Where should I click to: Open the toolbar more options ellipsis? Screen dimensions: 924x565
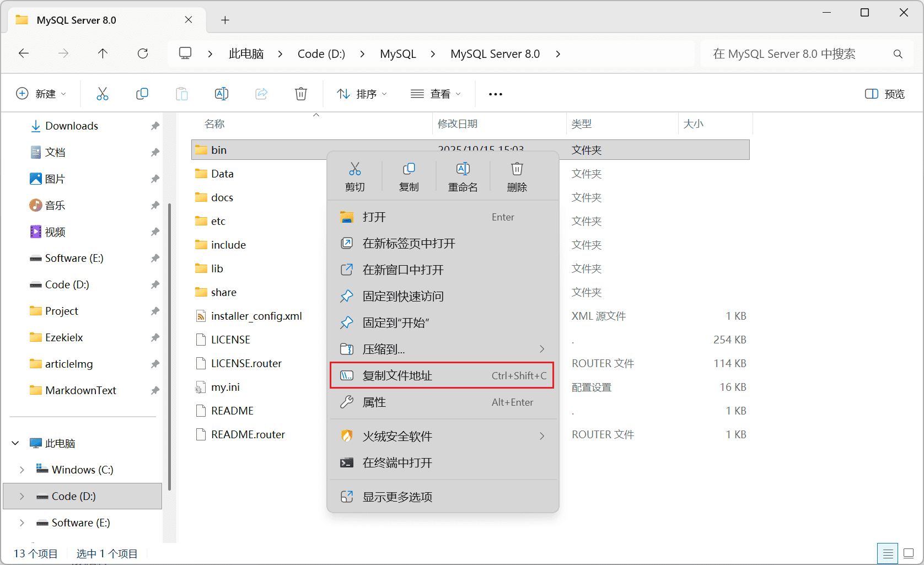pyautogui.click(x=495, y=94)
